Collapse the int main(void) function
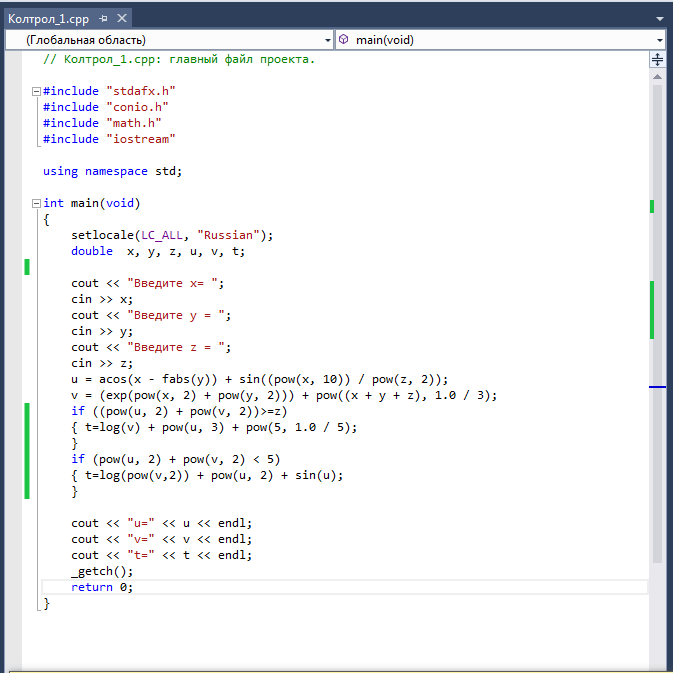Image resolution: width=673 pixels, height=673 pixels. (x=36, y=203)
